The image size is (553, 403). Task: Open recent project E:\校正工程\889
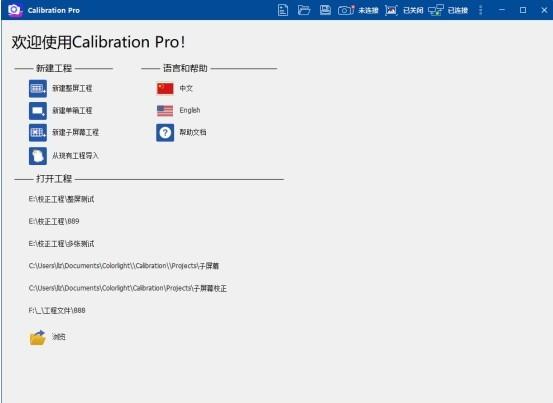pos(54,221)
